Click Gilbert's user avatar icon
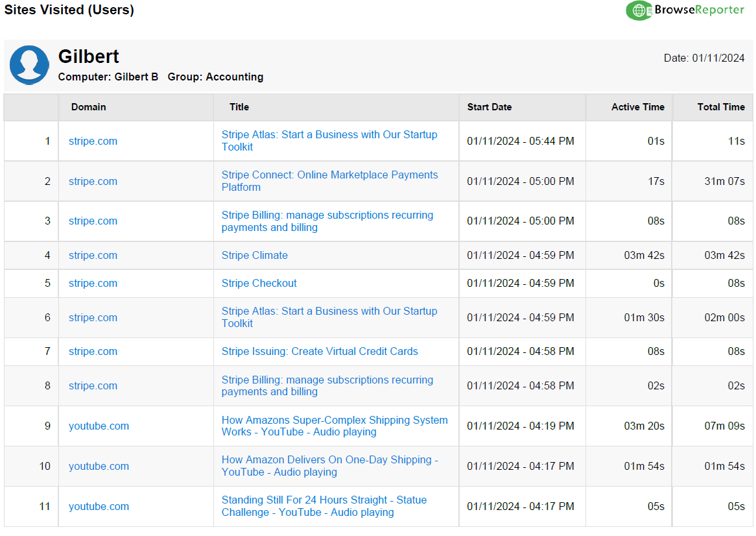The image size is (756, 536). (x=29, y=65)
